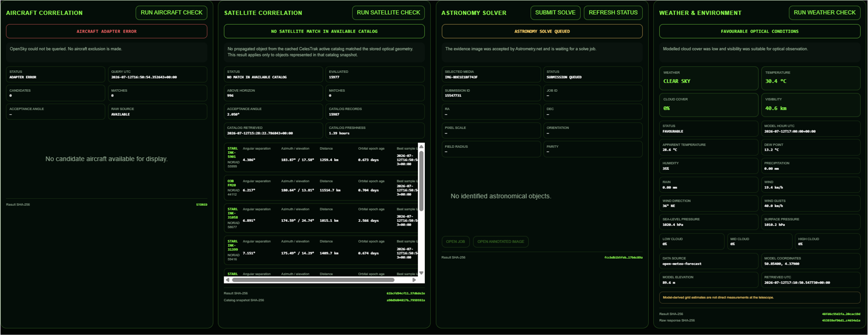Click azimuth/elevation 175.49° / 14.29°
This screenshot has width=868, height=335.
click(297, 253)
